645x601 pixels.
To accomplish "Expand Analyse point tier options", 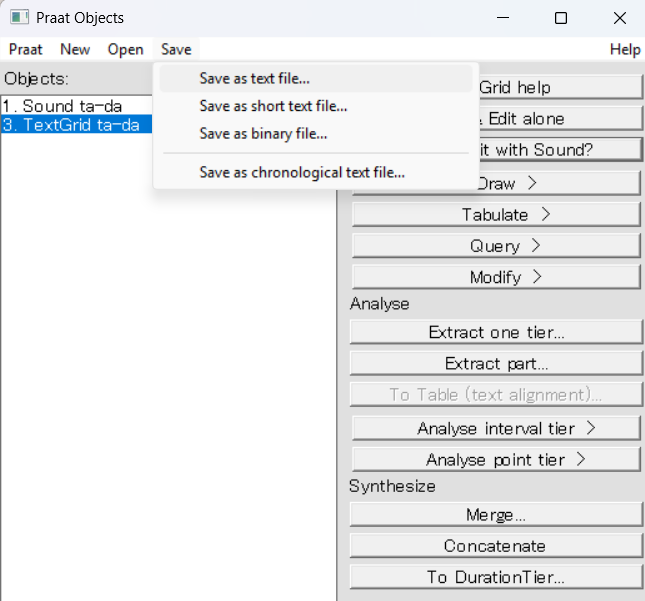I will 496,460.
